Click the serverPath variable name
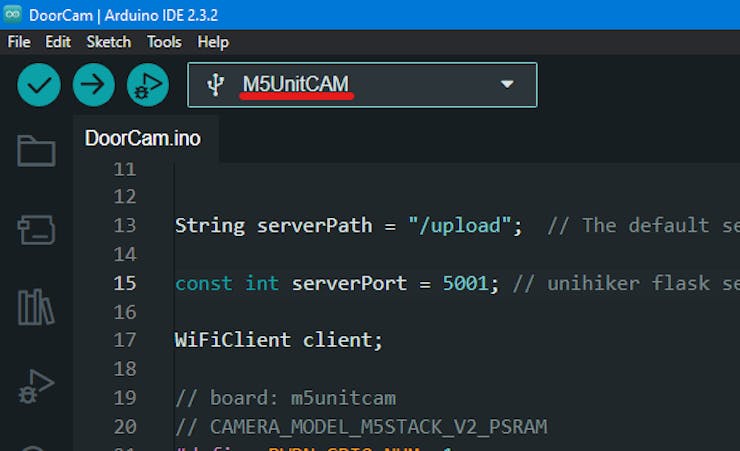Viewport: 740px width, 451px height. [314, 226]
